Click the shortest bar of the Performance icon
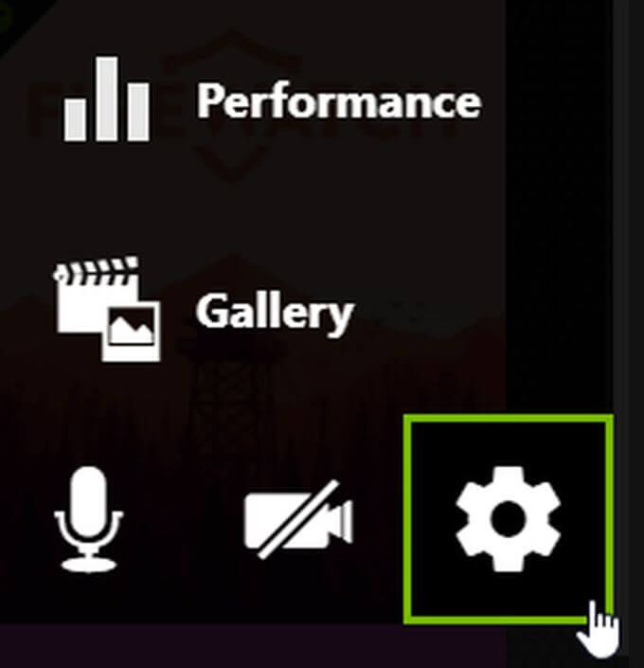 coord(75,120)
